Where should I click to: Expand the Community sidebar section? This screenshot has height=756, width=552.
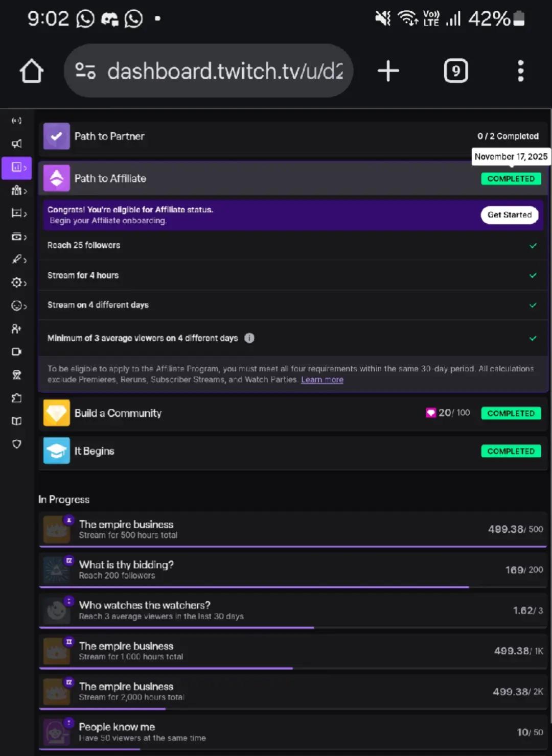(x=18, y=191)
